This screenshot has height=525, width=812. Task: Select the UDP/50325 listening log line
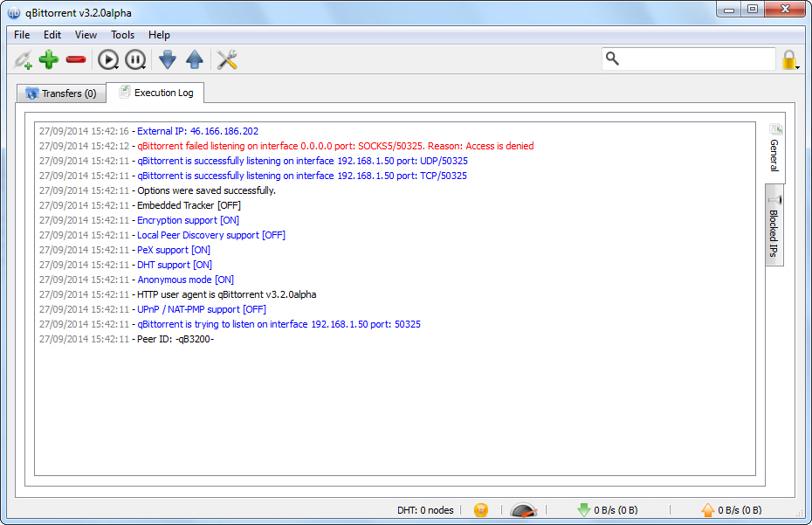(x=253, y=161)
